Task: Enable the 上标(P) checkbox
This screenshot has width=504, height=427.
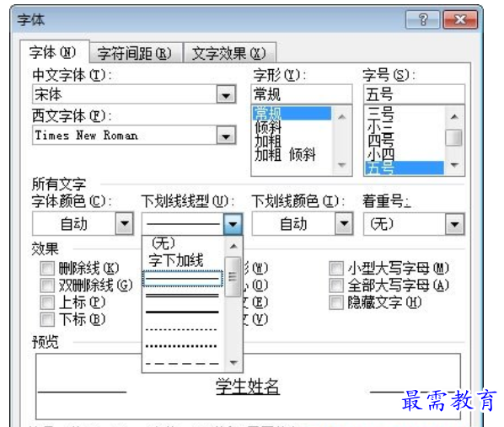Action: [x=47, y=302]
